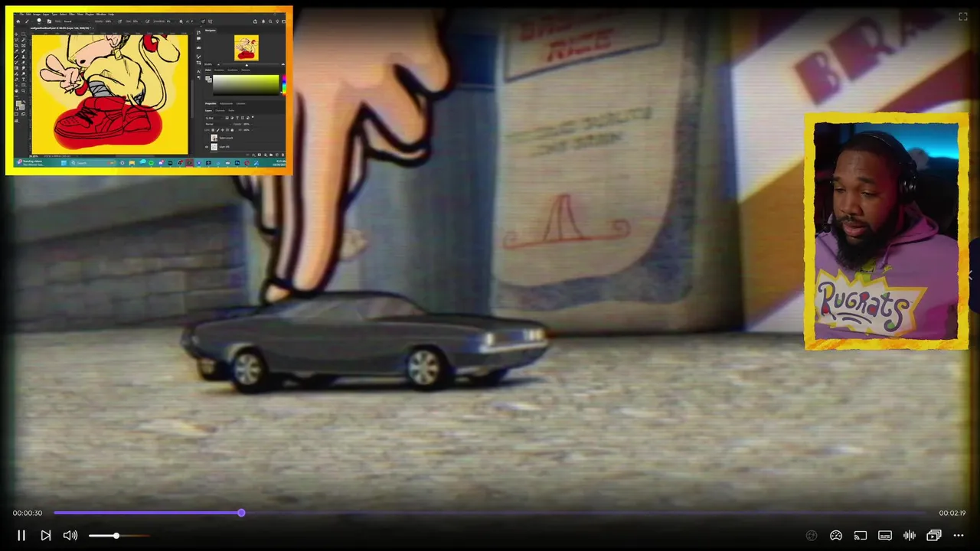
Task: Click the Photoshop screen-capture inset in video
Action: [x=149, y=91]
